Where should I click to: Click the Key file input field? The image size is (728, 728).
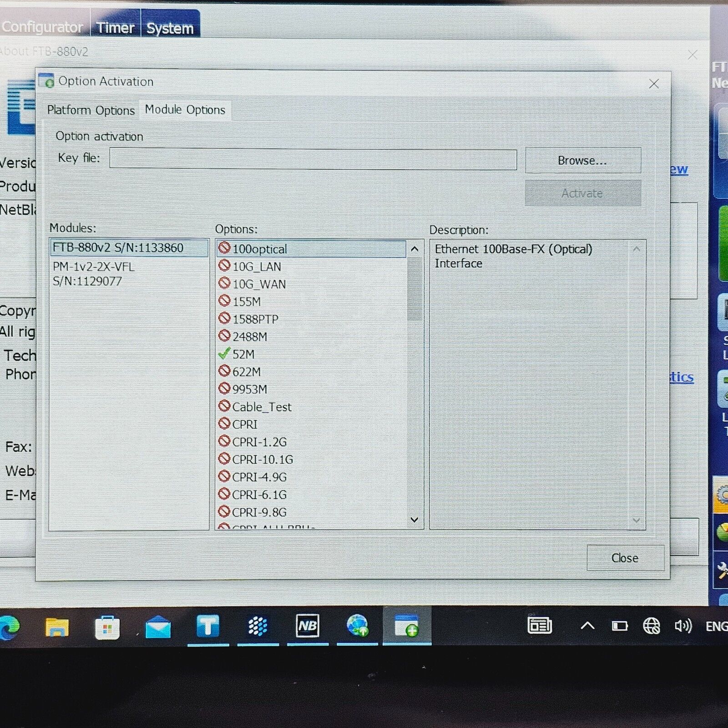pyautogui.click(x=313, y=159)
